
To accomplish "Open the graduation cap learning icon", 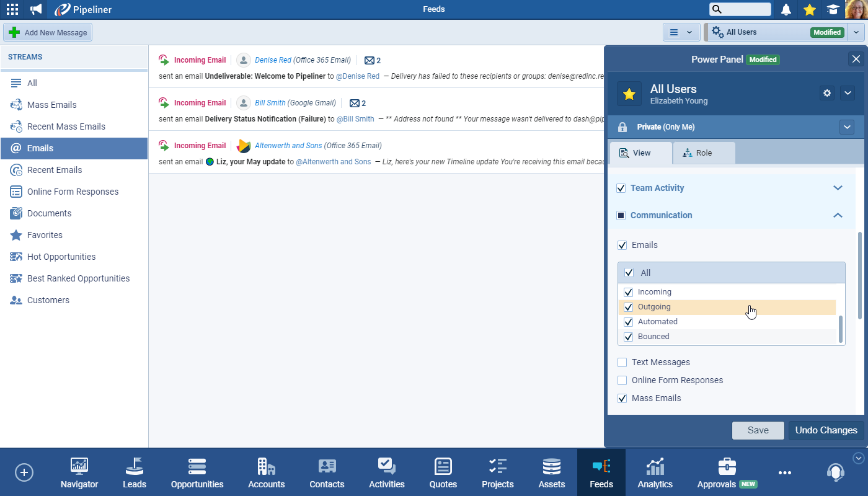I will tap(832, 9).
